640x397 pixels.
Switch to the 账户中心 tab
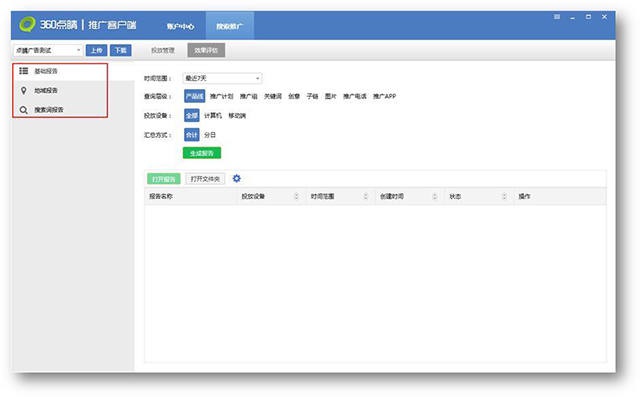coord(180,26)
